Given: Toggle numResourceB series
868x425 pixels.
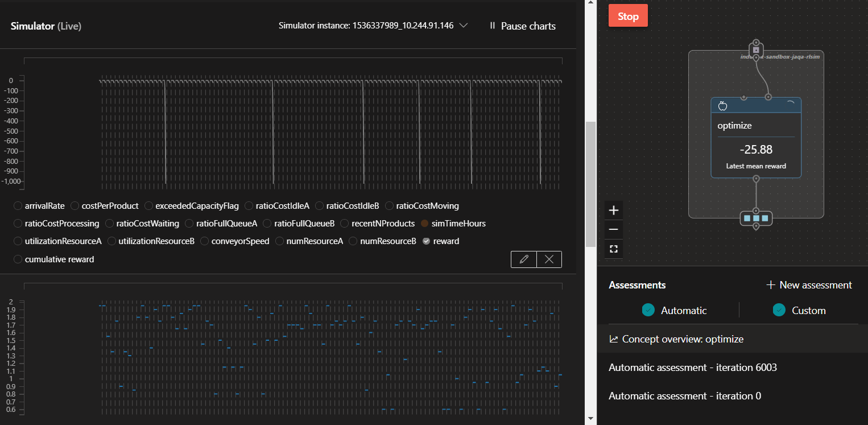Looking at the screenshot, I should (x=353, y=241).
